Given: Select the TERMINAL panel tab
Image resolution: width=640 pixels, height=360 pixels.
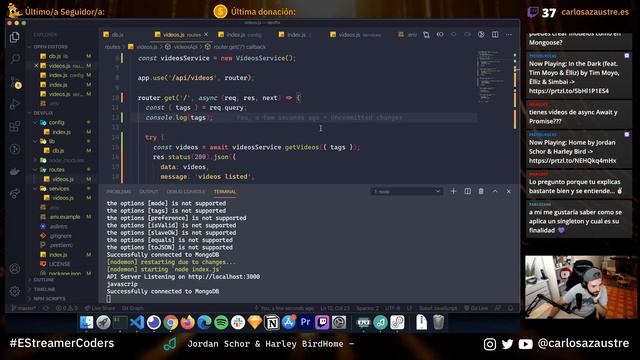Looking at the screenshot, I should (x=224, y=191).
